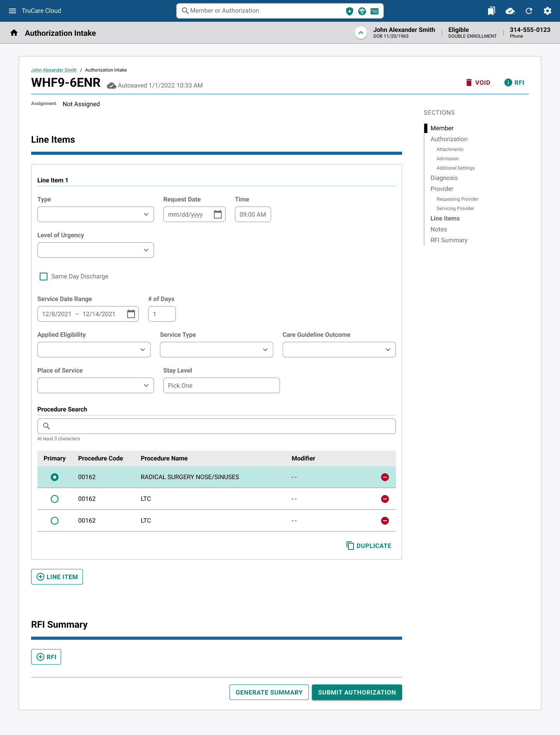
Task: Remove the last LTC procedure row
Action: click(x=385, y=521)
